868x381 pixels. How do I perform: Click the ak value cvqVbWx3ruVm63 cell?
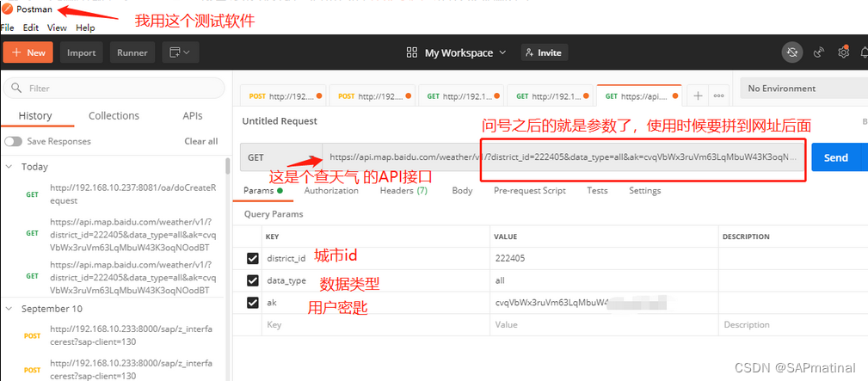click(x=604, y=303)
